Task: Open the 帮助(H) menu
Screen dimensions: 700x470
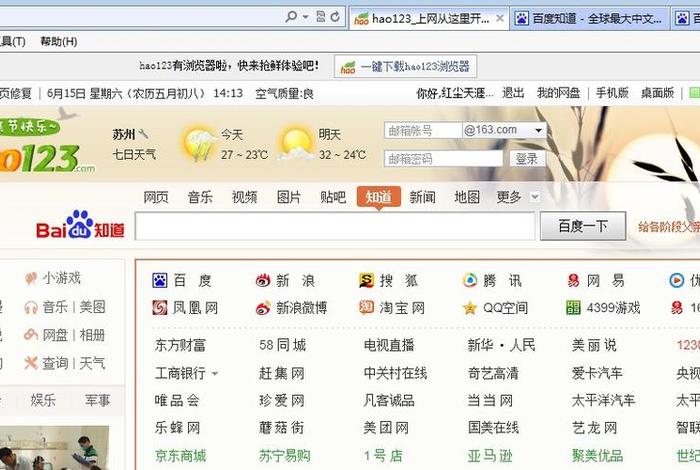Action: tap(59, 42)
